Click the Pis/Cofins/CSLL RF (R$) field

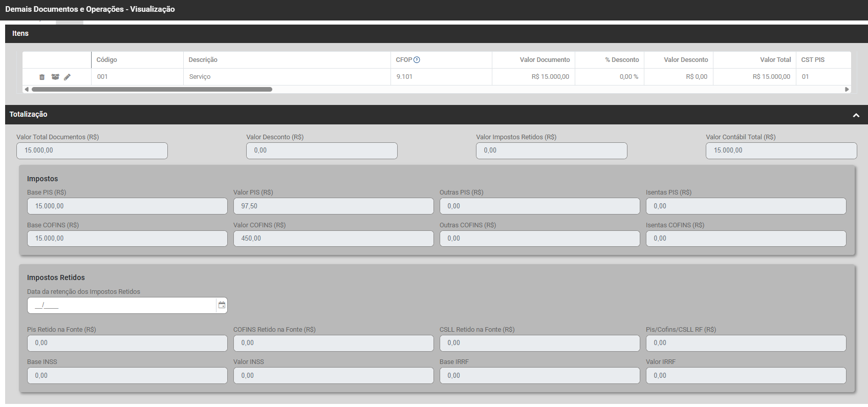(746, 343)
